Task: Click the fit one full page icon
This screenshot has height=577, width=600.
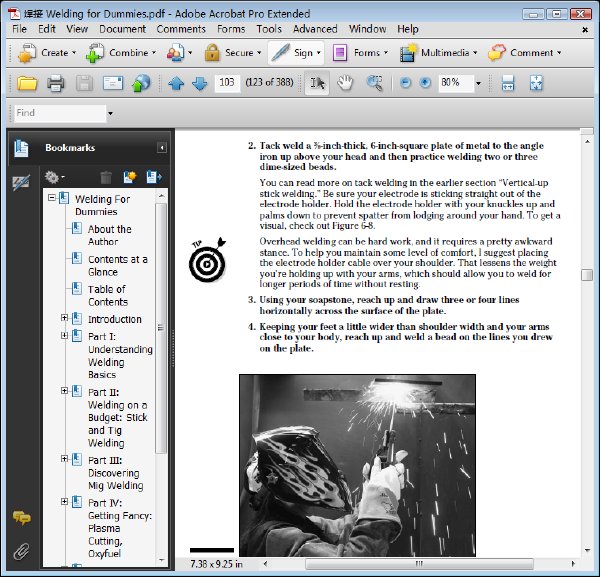Action: 536,83
